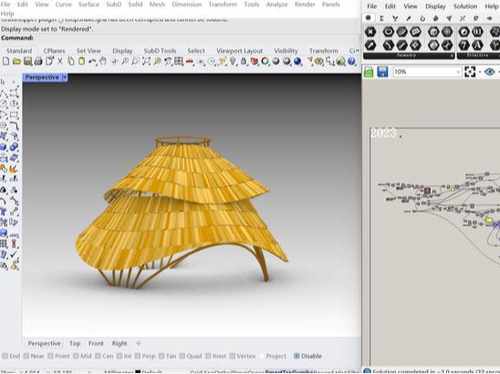Viewport: 500px width, 374px height.
Task: Switch to Front viewport tab
Action: point(96,343)
